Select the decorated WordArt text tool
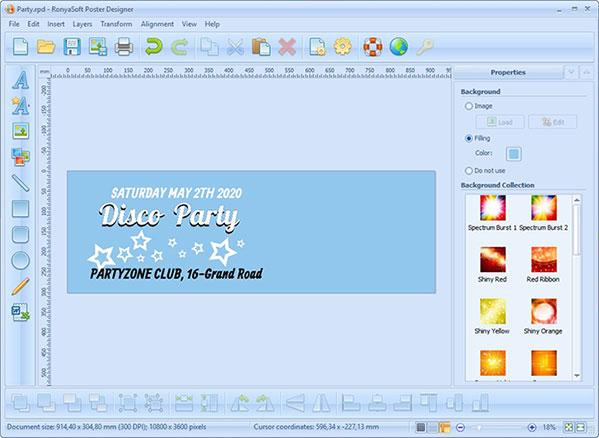Viewport: 599px width, 438px height. tap(21, 106)
